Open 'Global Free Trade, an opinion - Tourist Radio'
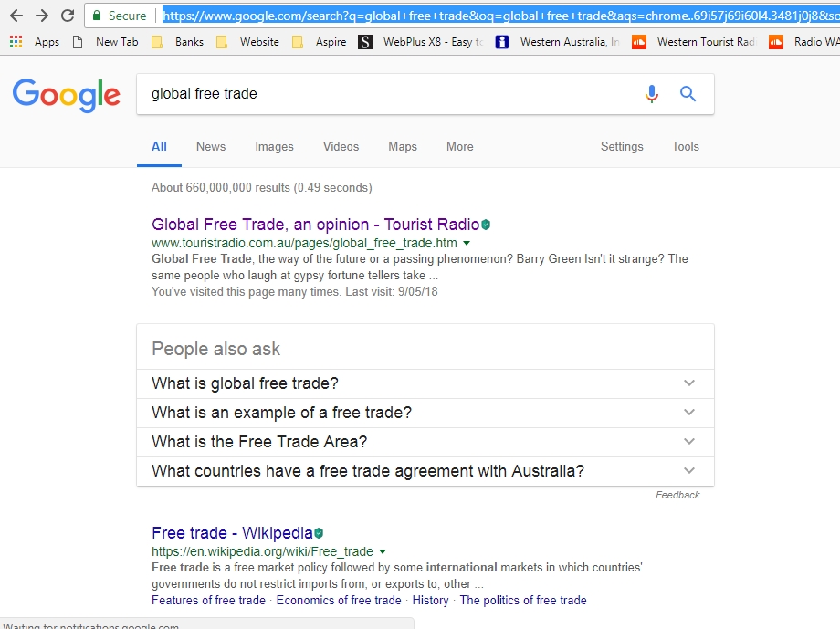The height and width of the screenshot is (629, 840). point(316,225)
